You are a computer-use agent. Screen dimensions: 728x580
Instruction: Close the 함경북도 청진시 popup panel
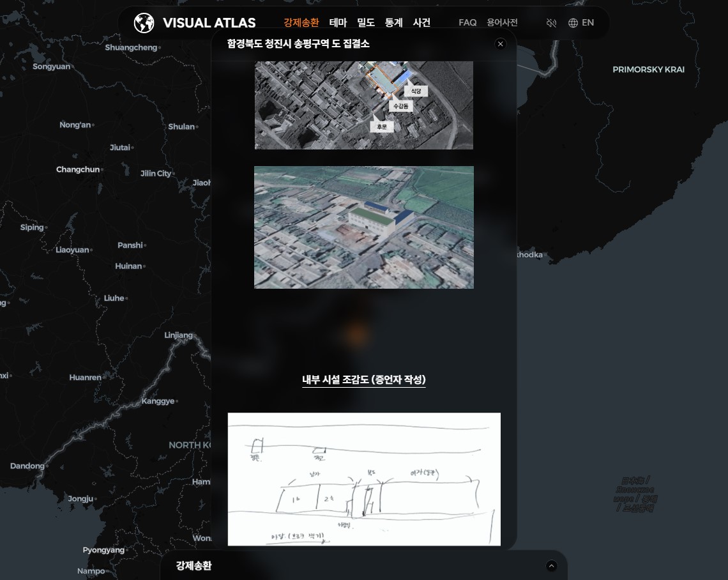(500, 43)
